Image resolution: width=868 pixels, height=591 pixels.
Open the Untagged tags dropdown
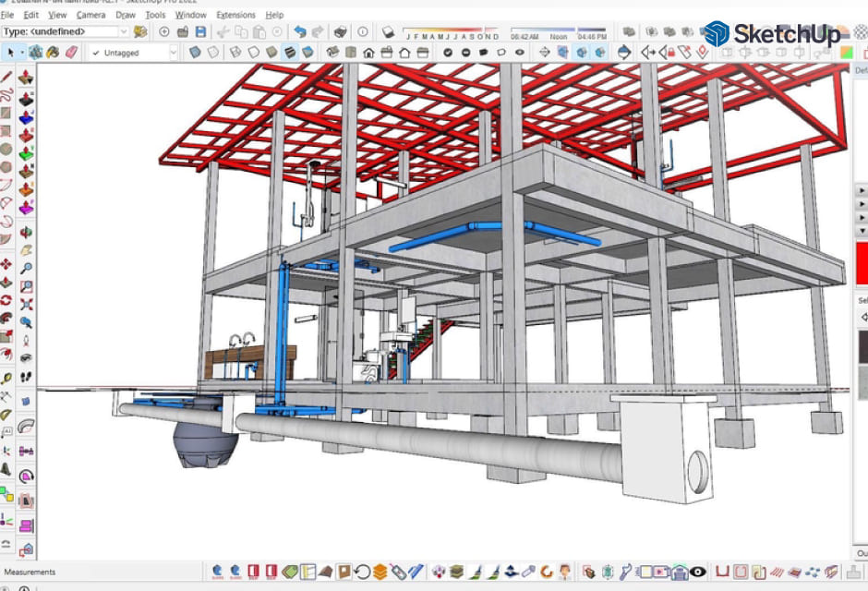(174, 53)
